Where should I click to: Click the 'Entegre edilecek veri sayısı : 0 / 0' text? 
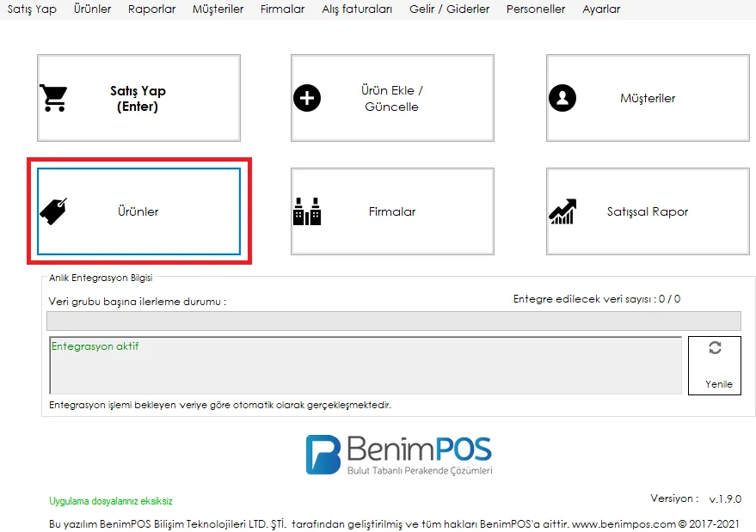coord(597,299)
